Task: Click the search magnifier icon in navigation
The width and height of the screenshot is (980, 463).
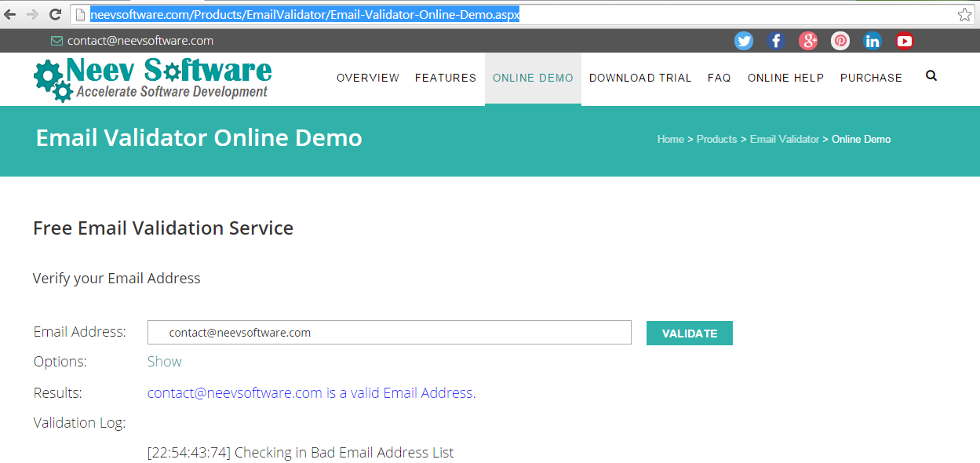Action: point(931,76)
